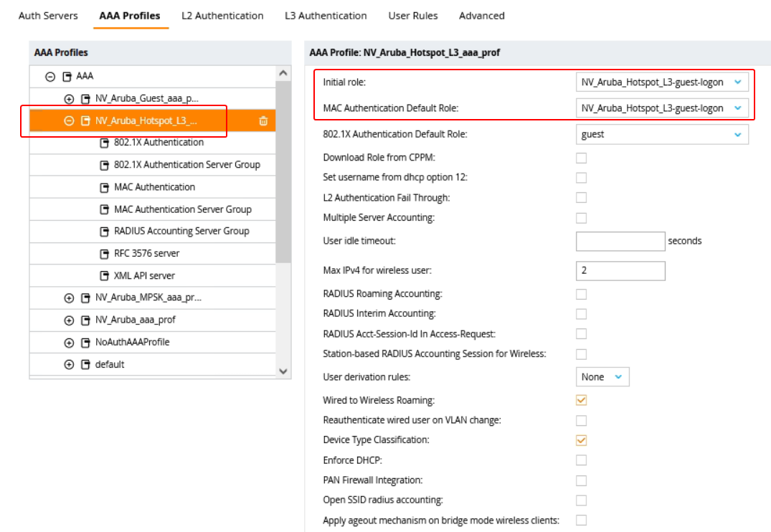The width and height of the screenshot is (771, 532).
Task: Click the icon beside MAC Authentication Server Group
Action: point(104,209)
